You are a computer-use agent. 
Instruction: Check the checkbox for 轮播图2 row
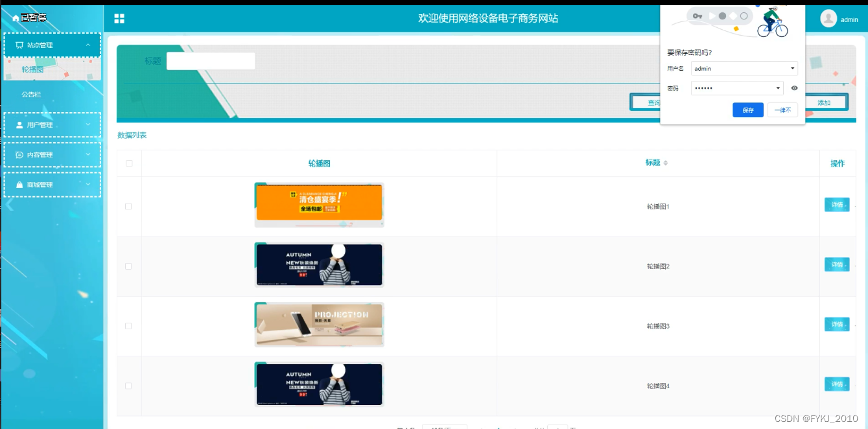coord(128,266)
